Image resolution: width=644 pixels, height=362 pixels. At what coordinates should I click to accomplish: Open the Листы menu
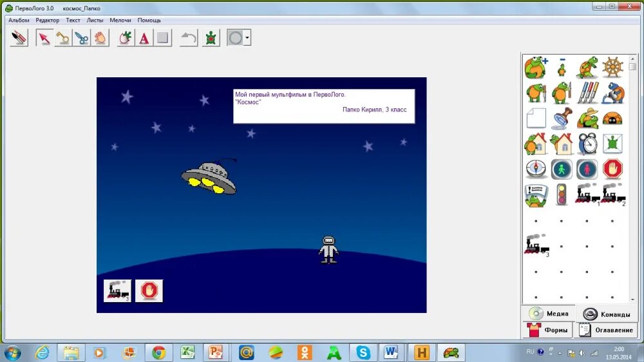[x=95, y=20]
